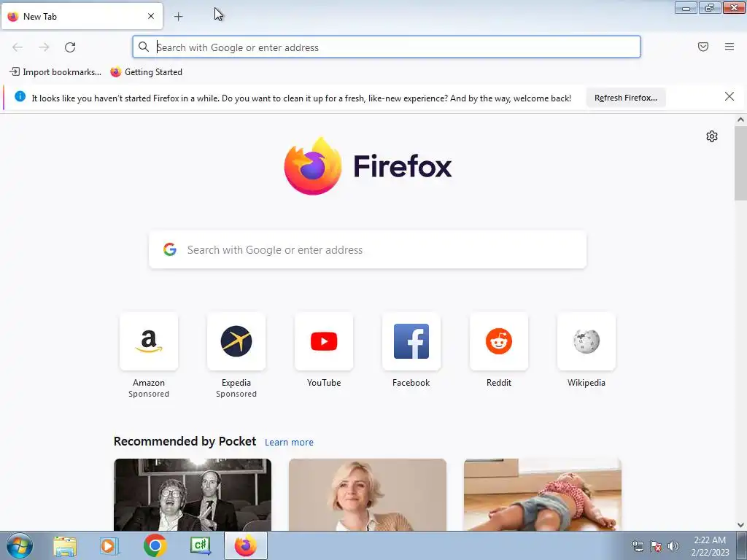Click the info icon in notification bar
The width and height of the screenshot is (747, 560).
coord(20,97)
